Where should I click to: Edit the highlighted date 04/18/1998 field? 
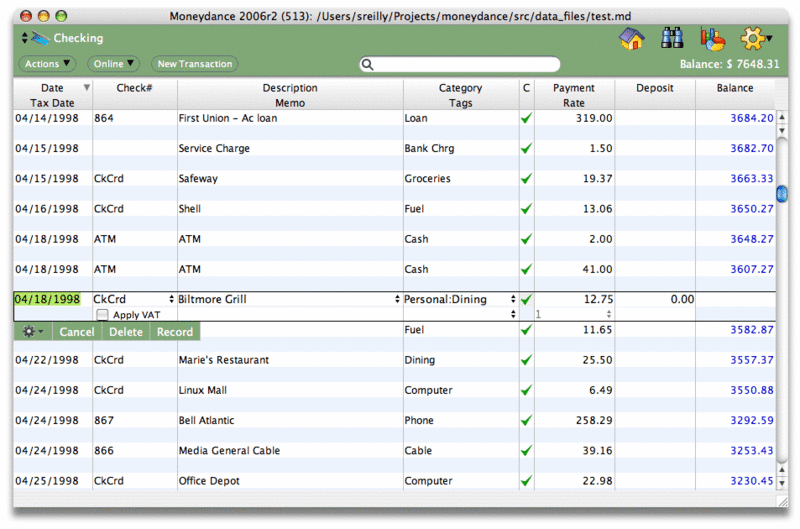coord(47,299)
